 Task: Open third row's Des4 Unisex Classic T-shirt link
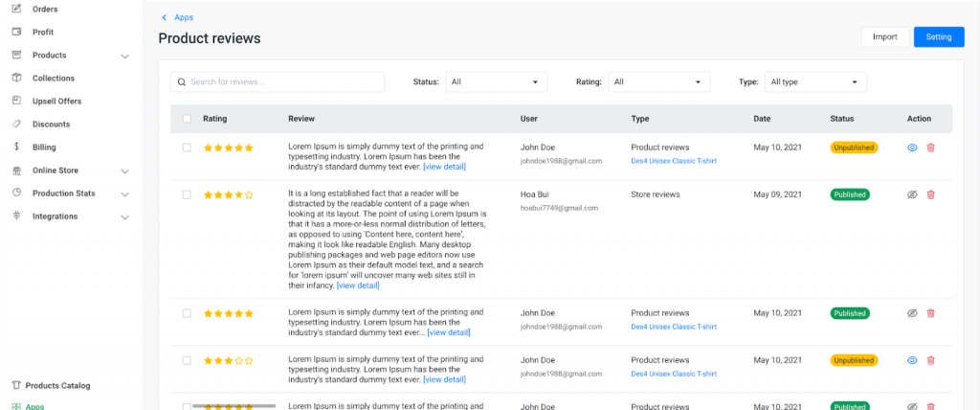tap(674, 327)
